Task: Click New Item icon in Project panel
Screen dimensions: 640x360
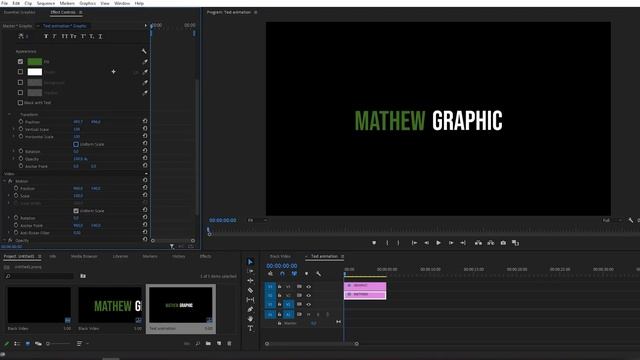Action: pos(219,344)
